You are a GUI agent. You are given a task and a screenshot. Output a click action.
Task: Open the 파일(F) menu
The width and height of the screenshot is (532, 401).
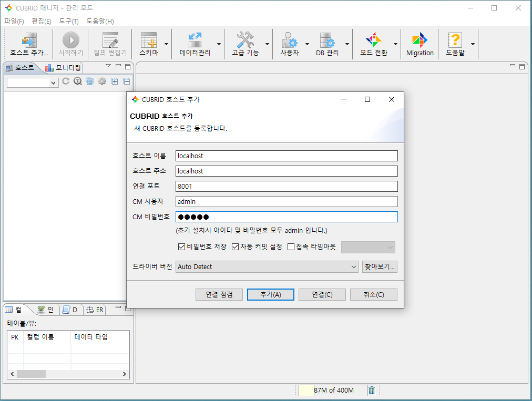[14, 22]
